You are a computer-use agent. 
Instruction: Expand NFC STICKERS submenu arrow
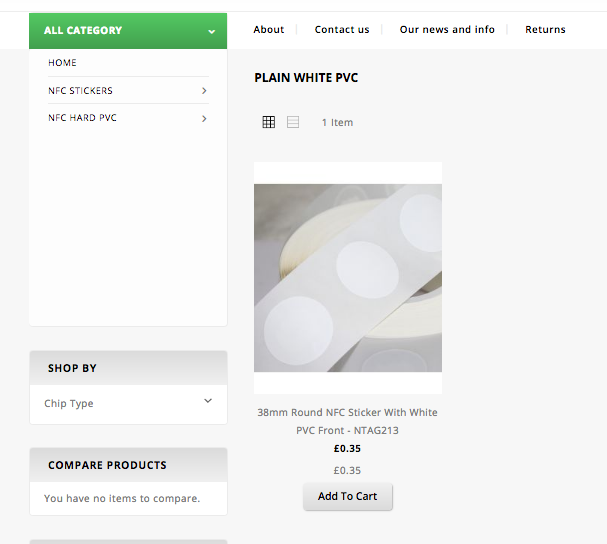(204, 91)
